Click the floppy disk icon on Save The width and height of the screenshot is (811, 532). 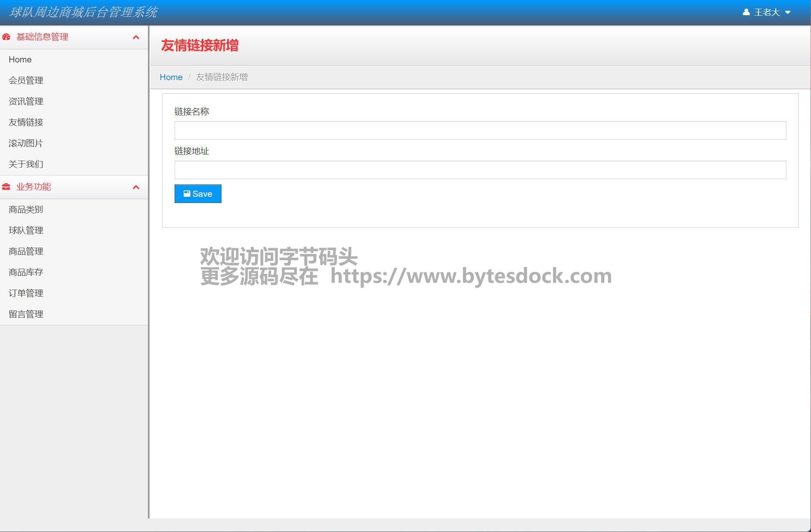[187, 193]
